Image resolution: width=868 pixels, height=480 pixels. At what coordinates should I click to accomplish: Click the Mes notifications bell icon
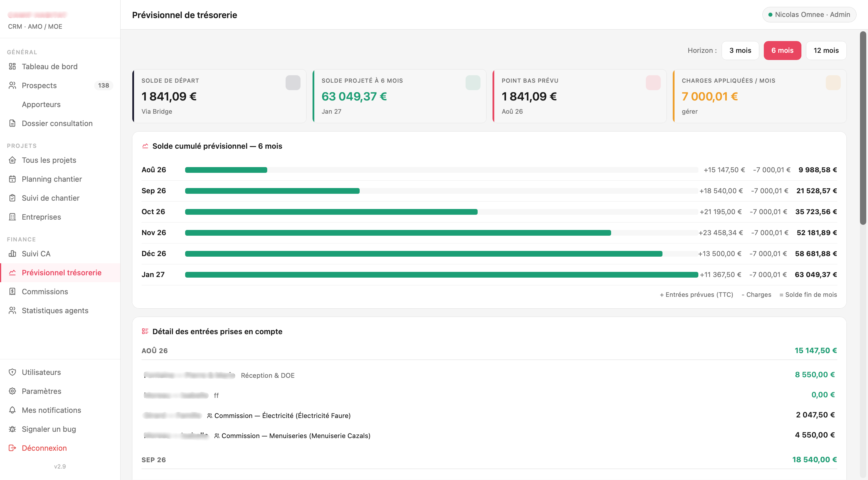[x=12, y=410]
